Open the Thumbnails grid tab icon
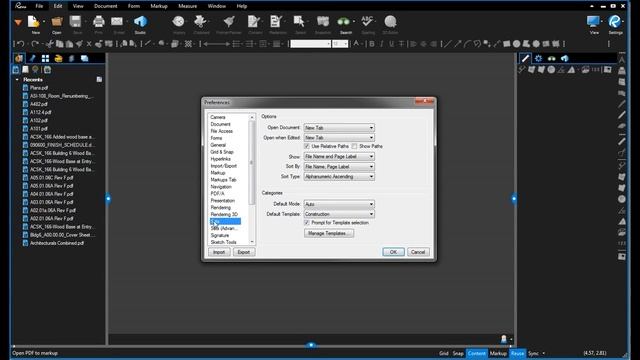The image size is (640, 360). (x=45, y=58)
